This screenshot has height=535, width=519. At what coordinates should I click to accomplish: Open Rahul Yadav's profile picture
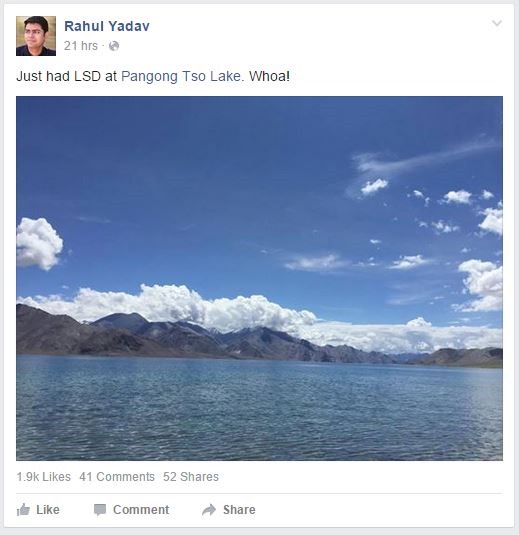point(36,36)
